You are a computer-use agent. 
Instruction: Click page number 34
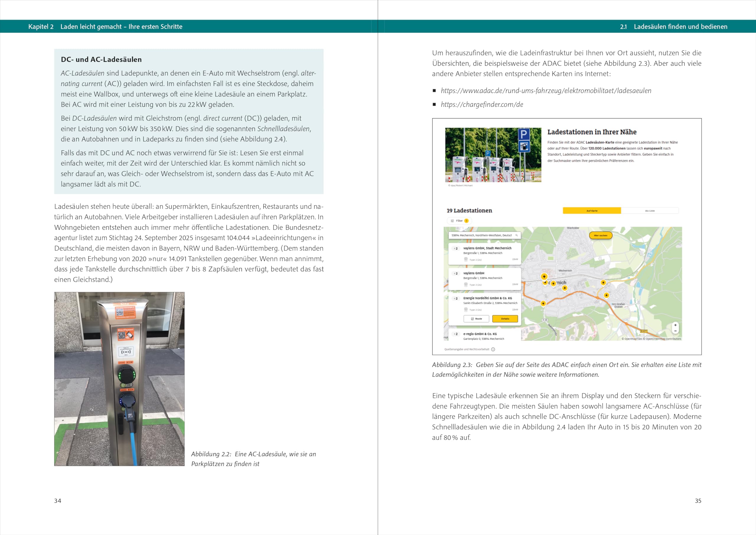coord(58,501)
